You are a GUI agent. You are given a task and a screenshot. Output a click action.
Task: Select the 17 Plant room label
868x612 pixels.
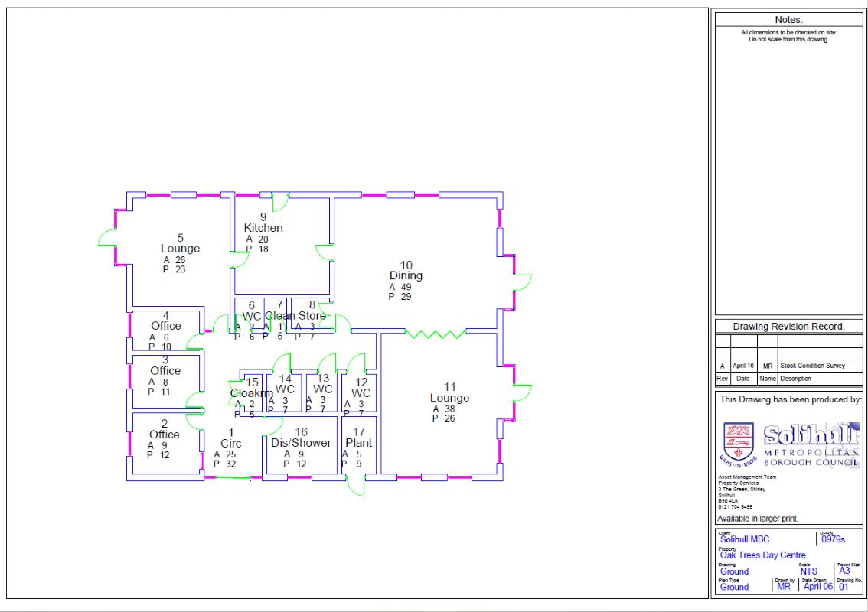(x=358, y=438)
